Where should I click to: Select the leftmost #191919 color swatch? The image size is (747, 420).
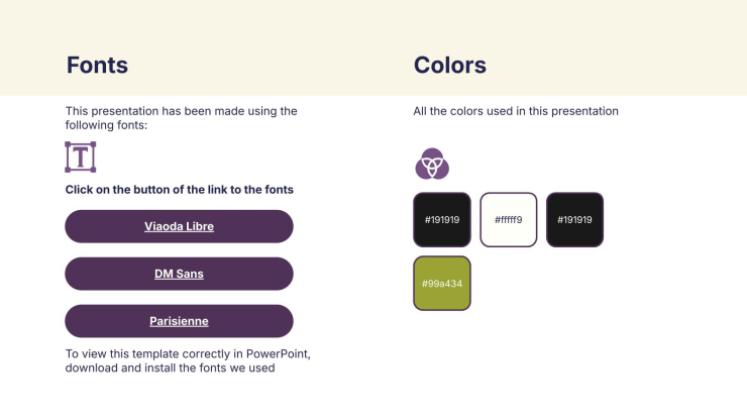pos(442,219)
